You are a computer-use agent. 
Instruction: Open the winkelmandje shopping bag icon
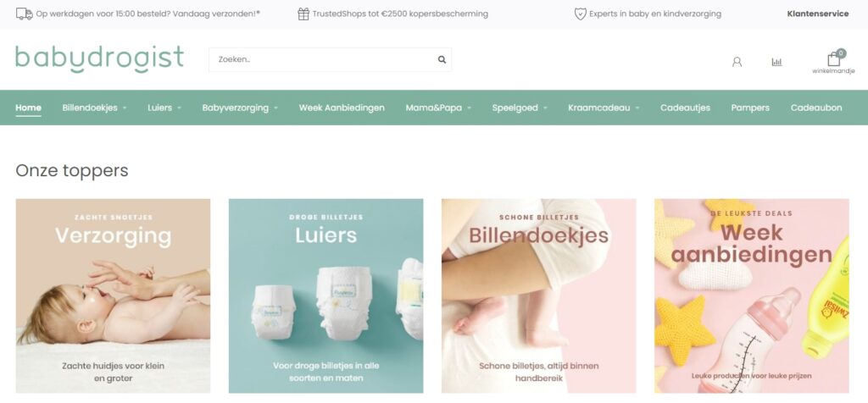click(834, 59)
